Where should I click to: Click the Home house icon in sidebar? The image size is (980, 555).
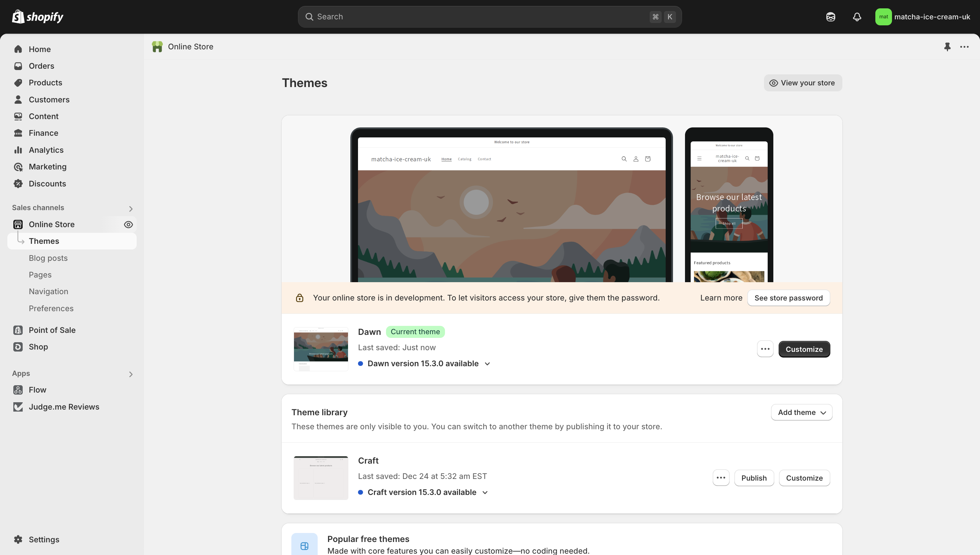click(18, 49)
